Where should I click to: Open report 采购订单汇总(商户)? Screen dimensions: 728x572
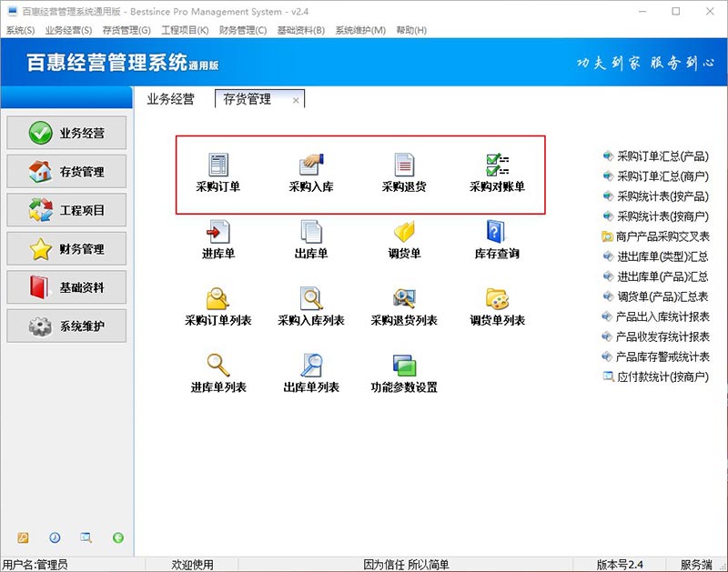(x=656, y=176)
